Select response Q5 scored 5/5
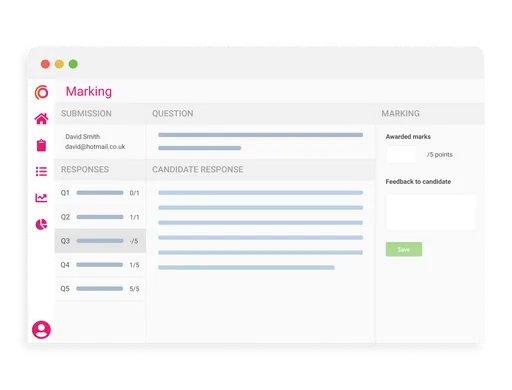 point(100,289)
